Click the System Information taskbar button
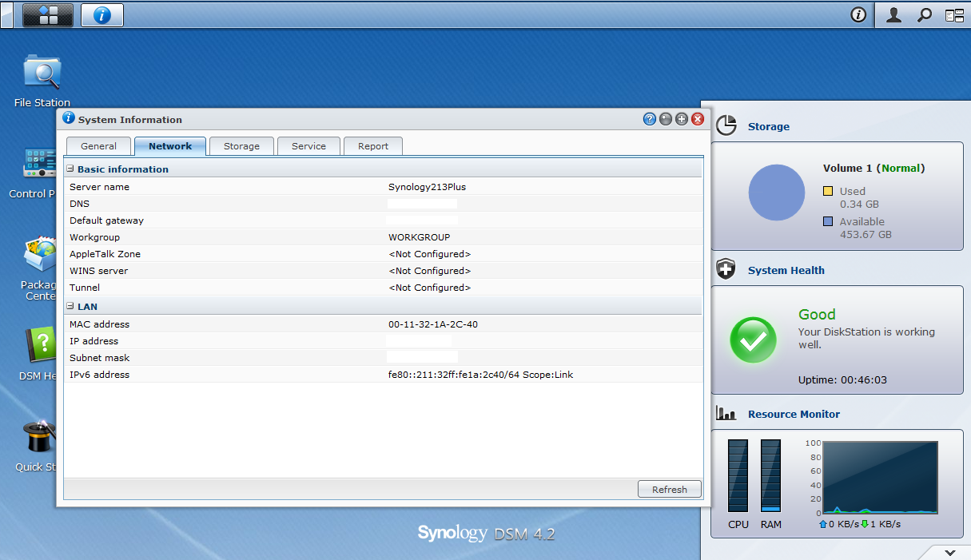The height and width of the screenshot is (560, 971). tap(102, 14)
